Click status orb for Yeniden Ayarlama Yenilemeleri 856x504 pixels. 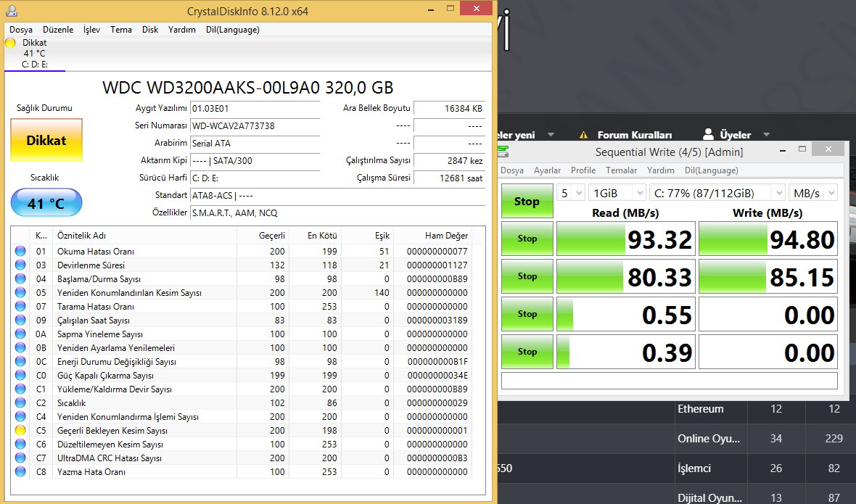click(20, 347)
